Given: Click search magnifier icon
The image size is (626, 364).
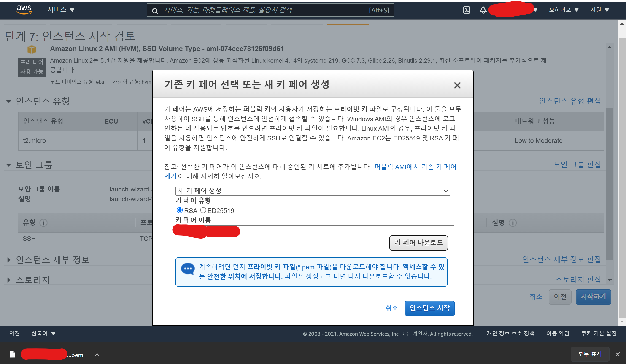Looking at the screenshot, I should pos(155,11).
